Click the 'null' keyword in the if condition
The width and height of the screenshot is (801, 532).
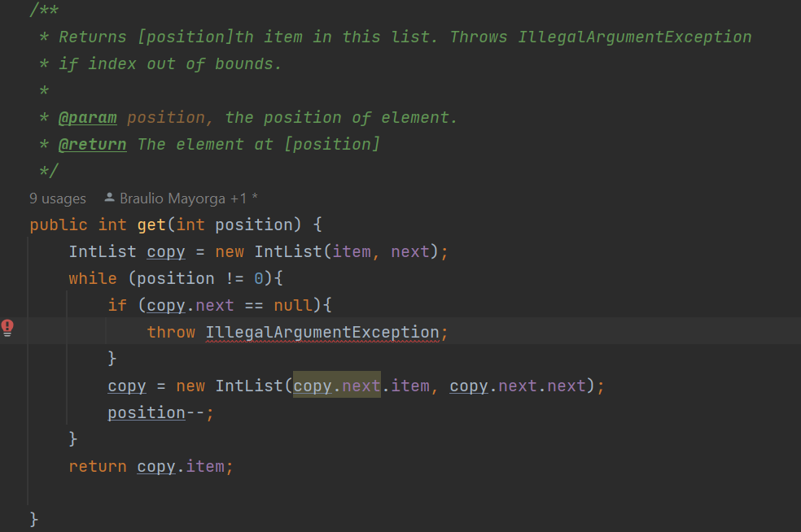pyautogui.click(x=292, y=306)
